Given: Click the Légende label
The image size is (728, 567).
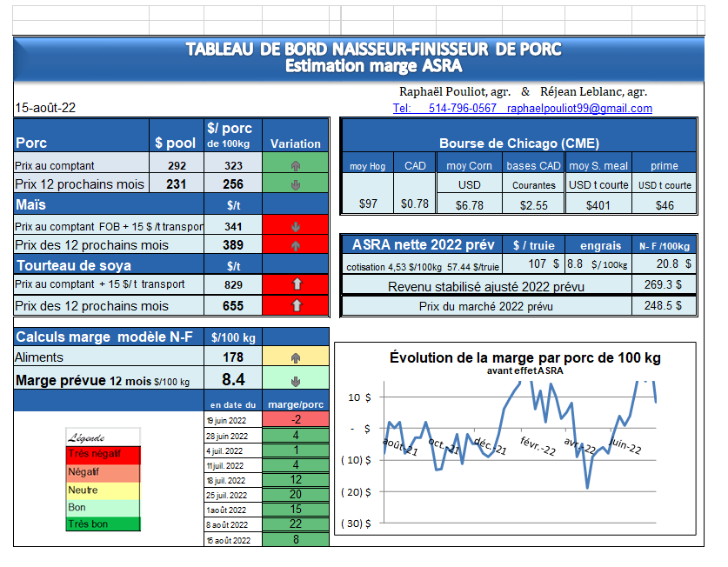Looking at the screenshot, I should pyautogui.click(x=87, y=437).
